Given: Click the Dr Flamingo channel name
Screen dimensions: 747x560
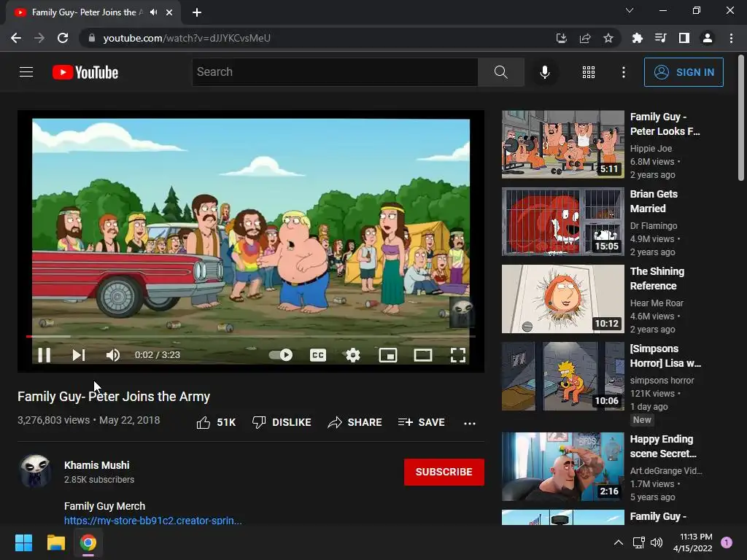Looking at the screenshot, I should (654, 225).
